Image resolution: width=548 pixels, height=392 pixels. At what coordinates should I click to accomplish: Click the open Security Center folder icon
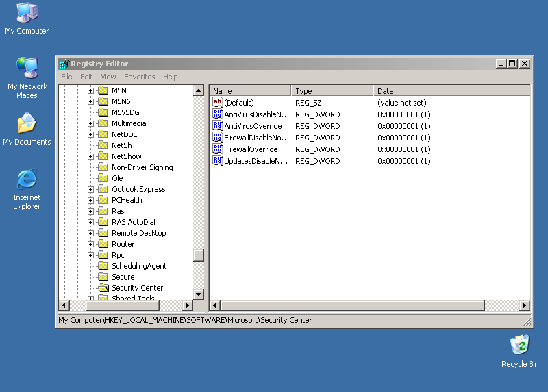(x=103, y=288)
